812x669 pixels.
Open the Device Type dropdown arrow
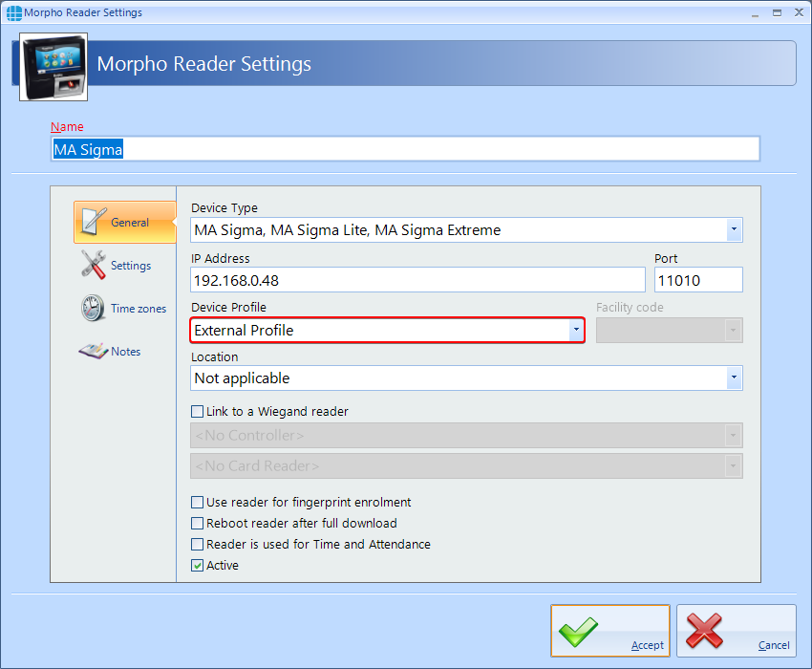click(734, 229)
